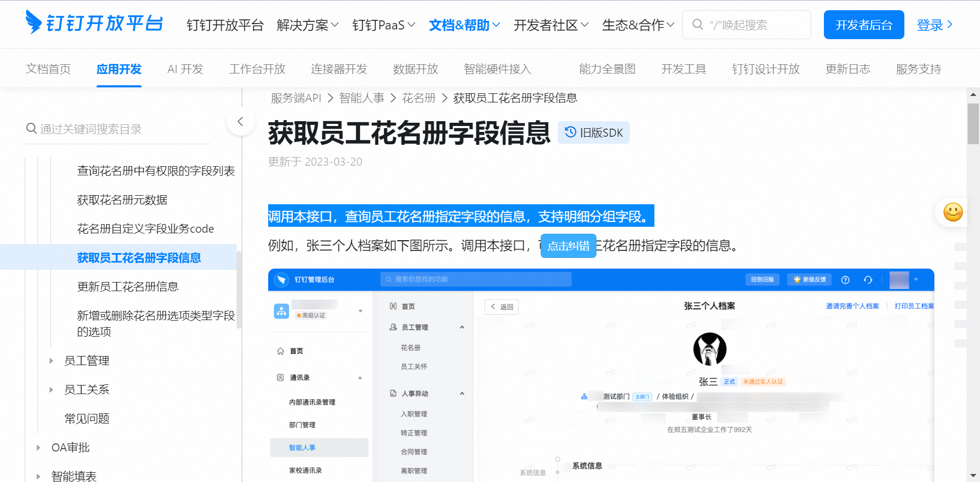The width and height of the screenshot is (980, 482).
Task: Open 新增或删除花名册选项类型字段的选项 in the sidebar
Action: (x=156, y=323)
